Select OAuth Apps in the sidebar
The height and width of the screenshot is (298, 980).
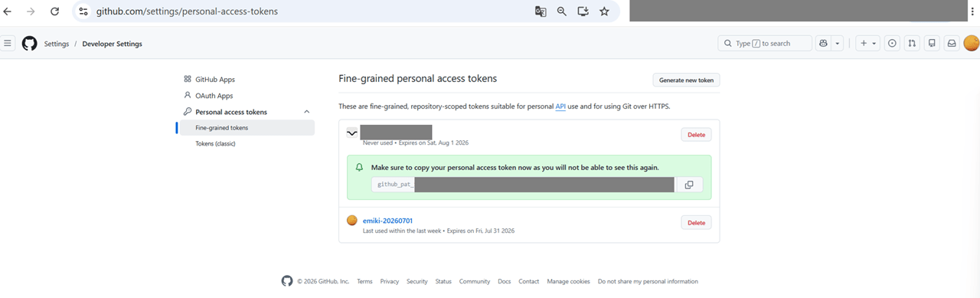[x=214, y=96]
